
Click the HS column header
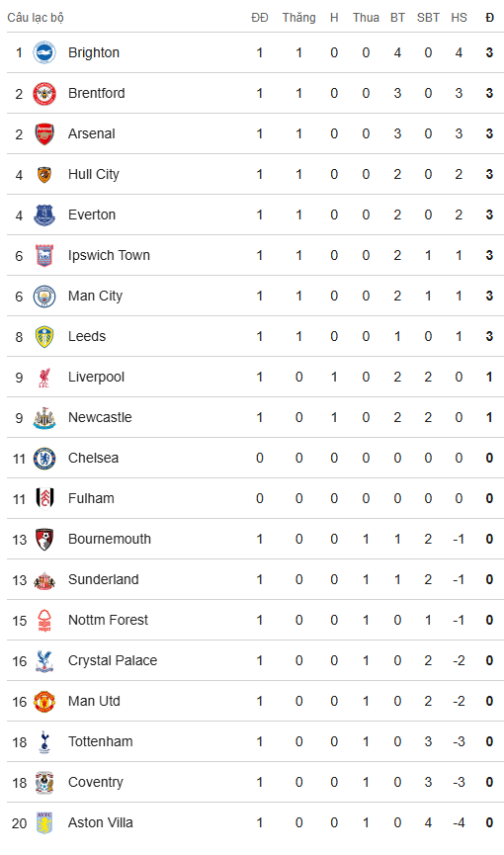(x=459, y=18)
